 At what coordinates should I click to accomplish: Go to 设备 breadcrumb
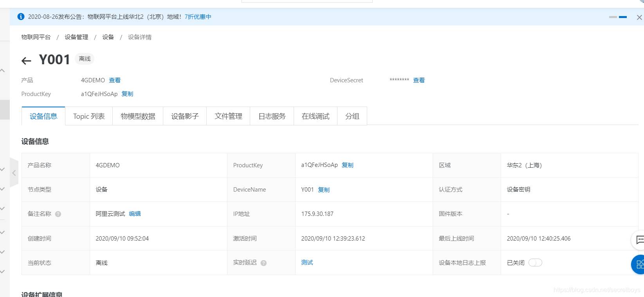click(x=108, y=37)
